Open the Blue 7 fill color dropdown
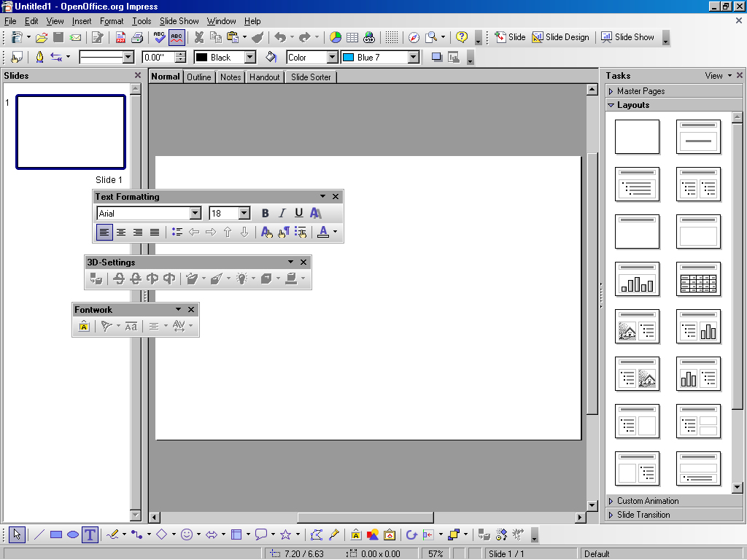747x560 pixels. pos(414,57)
